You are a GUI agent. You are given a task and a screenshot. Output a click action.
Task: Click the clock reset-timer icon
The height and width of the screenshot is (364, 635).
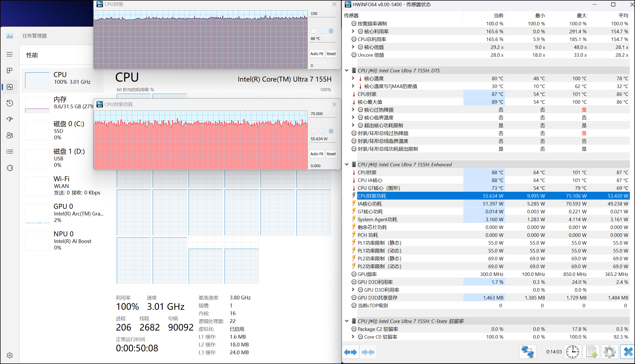[x=572, y=352]
